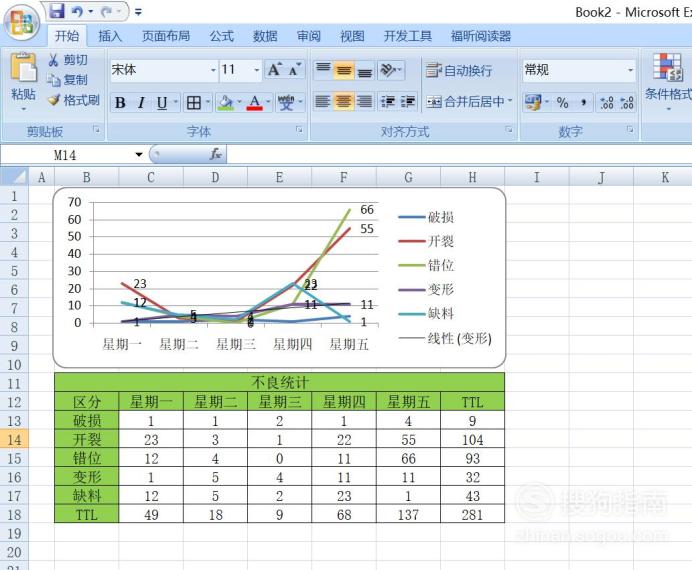Open the 开发工具 tab

coord(407,36)
